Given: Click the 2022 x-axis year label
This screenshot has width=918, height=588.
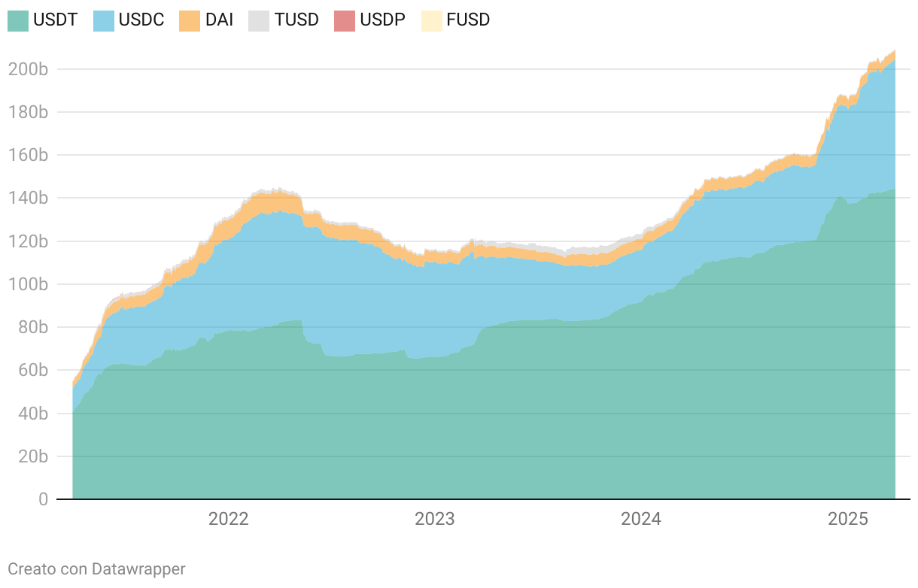Looking at the screenshot, I should [228, 519].
